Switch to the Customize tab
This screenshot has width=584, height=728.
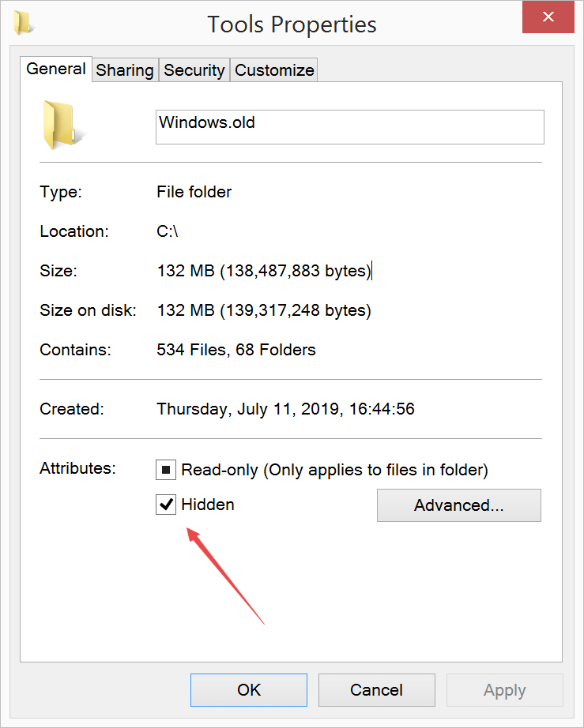(x=274, y=70)
